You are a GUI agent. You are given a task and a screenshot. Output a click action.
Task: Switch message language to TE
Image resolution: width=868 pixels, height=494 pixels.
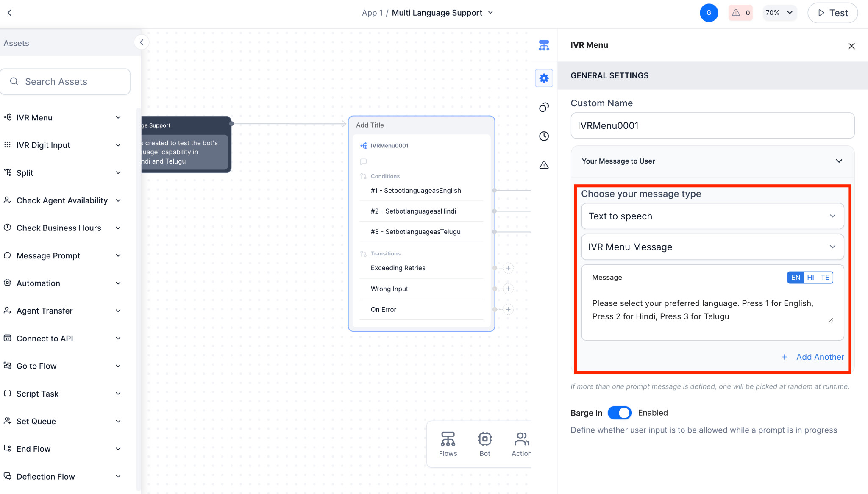coord(824,278)
